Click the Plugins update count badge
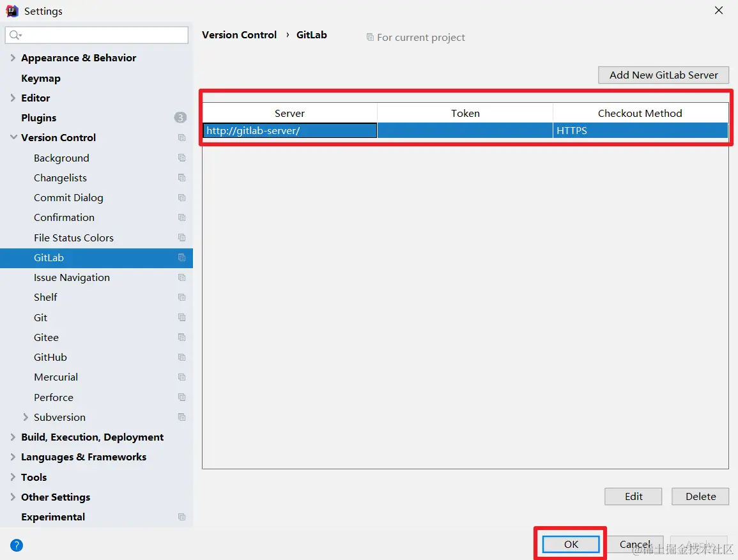738x560 pixels. pos(180,117)
